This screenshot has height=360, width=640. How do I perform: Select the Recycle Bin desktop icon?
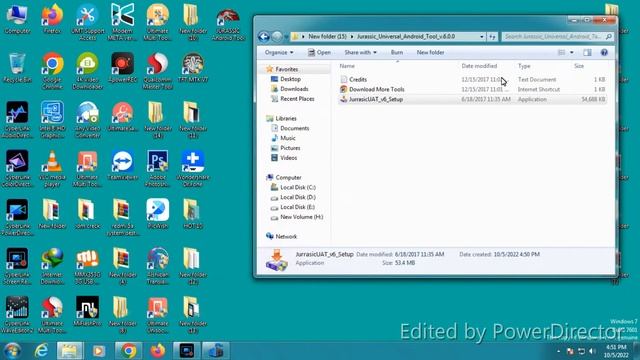[x=17, y=68]
